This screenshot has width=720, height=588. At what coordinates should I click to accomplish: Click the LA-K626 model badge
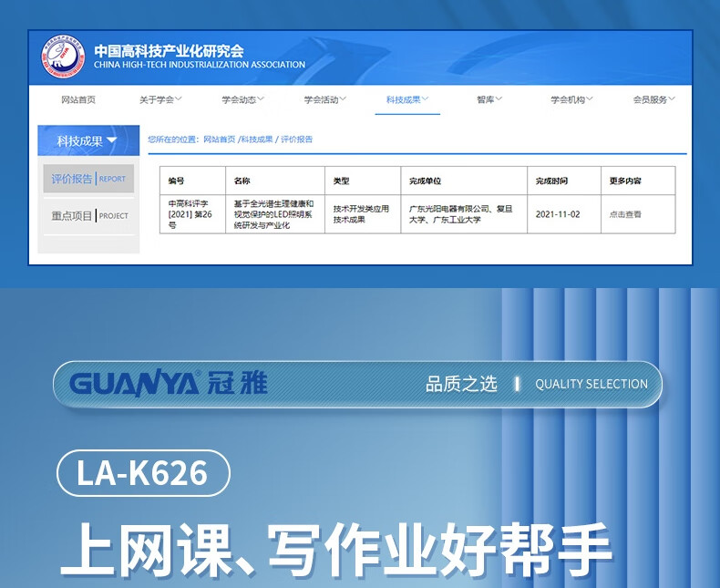coord(143,473)
